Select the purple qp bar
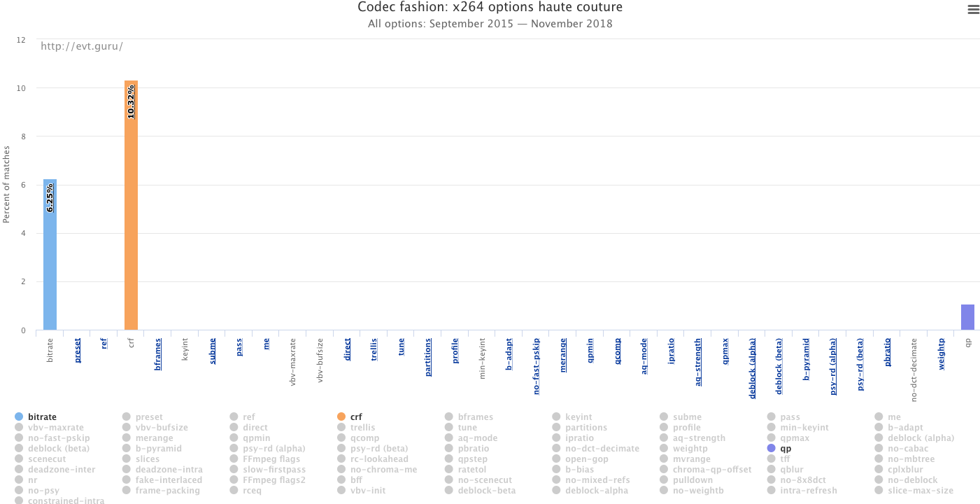Image resolution: width=980 pixels, height=504 pixels. pos(967,317)
